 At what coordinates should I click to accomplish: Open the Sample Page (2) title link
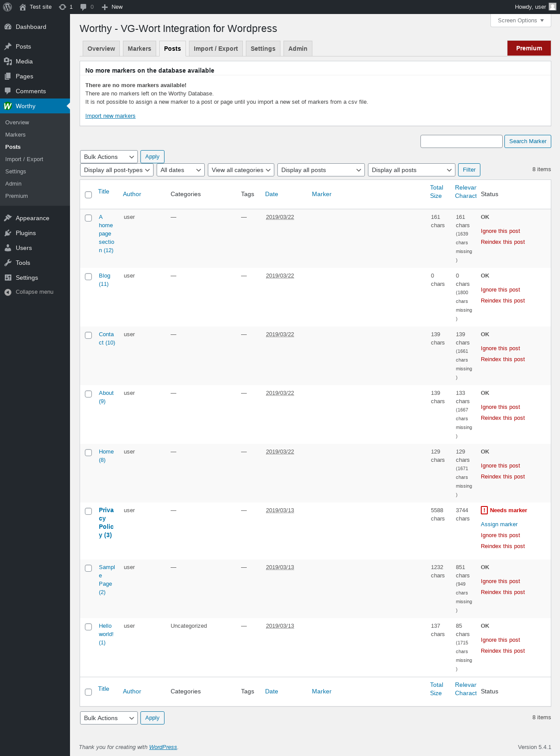(107, 580)
